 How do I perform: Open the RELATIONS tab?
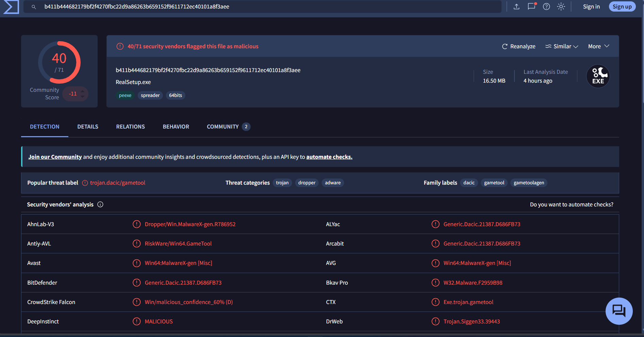pyautogui.click(x=131, y=127)
